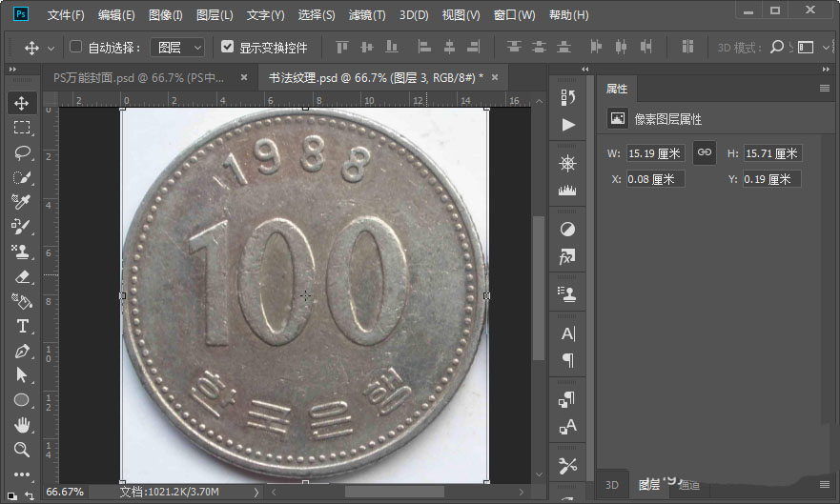
Task: Open the 图层 auto-select dropdown
Action: click(x=179, y=47)
